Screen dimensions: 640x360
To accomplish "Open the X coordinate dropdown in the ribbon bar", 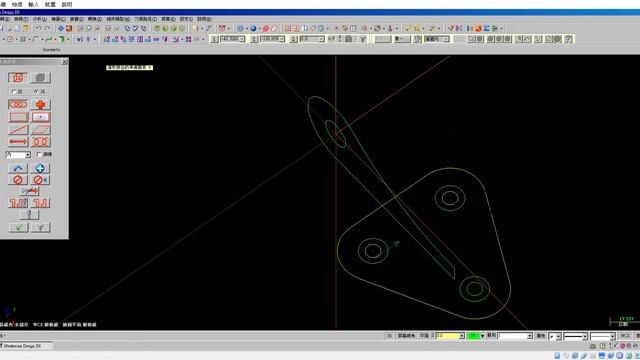I will pyautogui.click(x=242, y=39).
